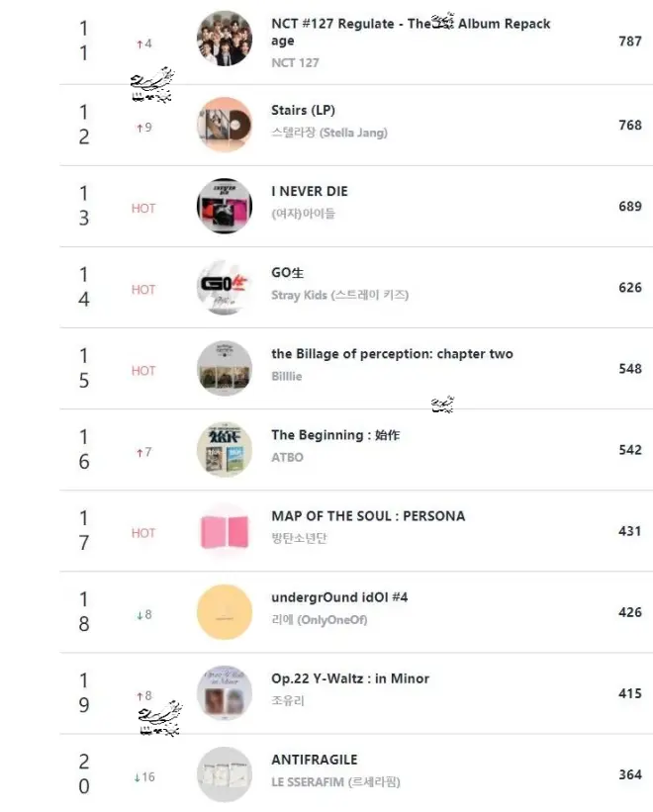Open the Op.22 Y-Waltz : in Minor title
Image resolution: width=653 pixels, height=812 pixels.
[x=350, y=678]
